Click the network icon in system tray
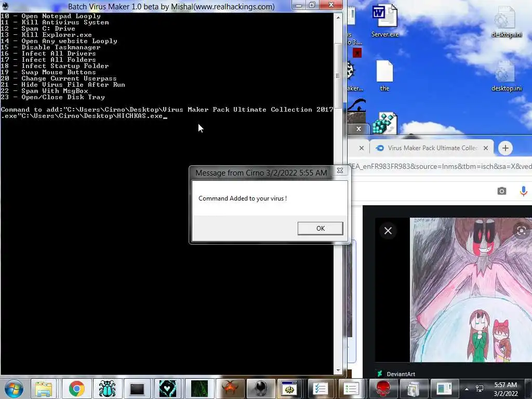 480,389
